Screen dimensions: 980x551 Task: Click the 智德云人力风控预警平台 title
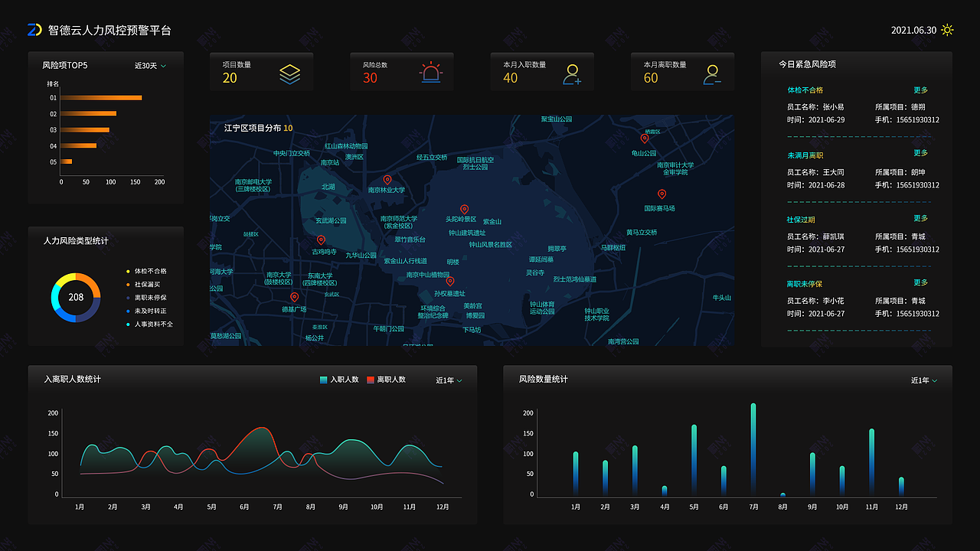pyautogui.click(x=109, y=30)
